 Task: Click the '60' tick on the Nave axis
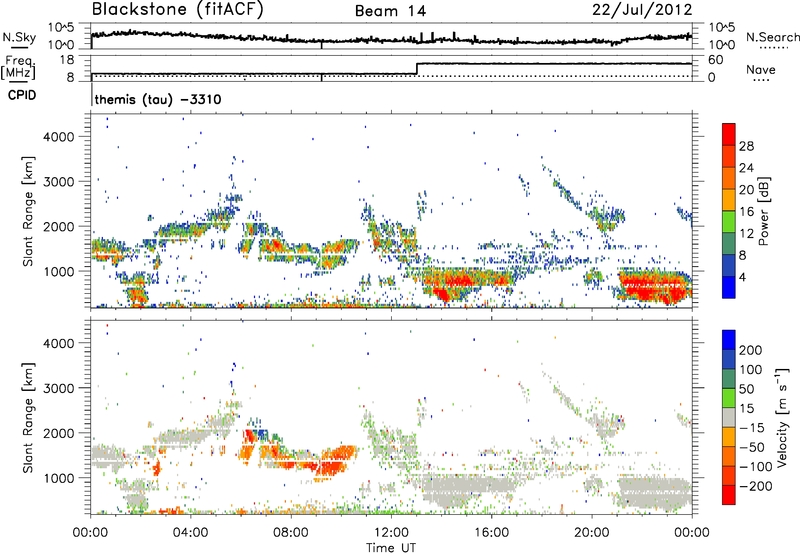tap(716, 60)
